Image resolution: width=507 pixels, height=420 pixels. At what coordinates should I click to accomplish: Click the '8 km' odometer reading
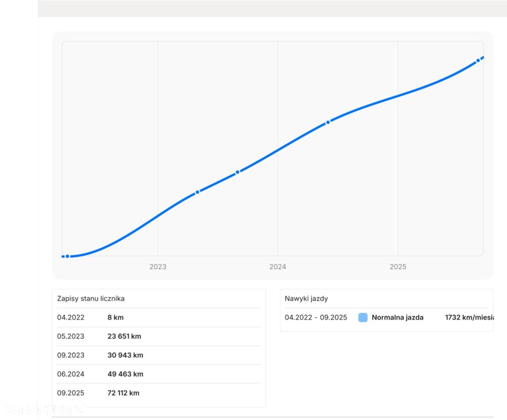(x=116, y=317)
